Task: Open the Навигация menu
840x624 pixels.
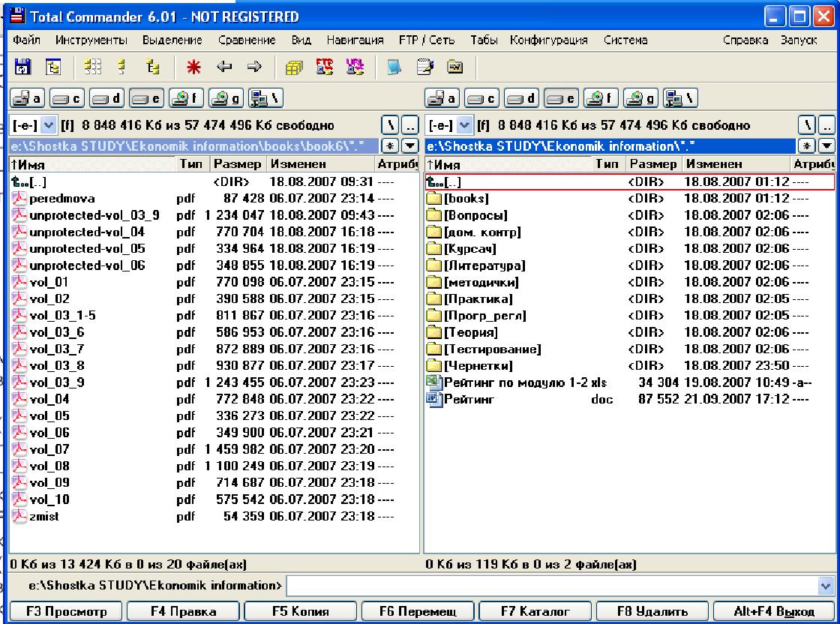Action: 355,40
